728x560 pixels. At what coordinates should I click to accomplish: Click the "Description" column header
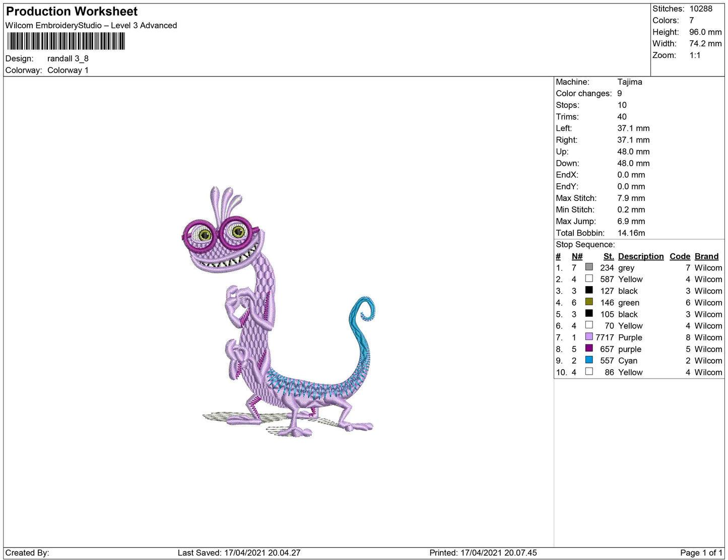click(641, 256)
